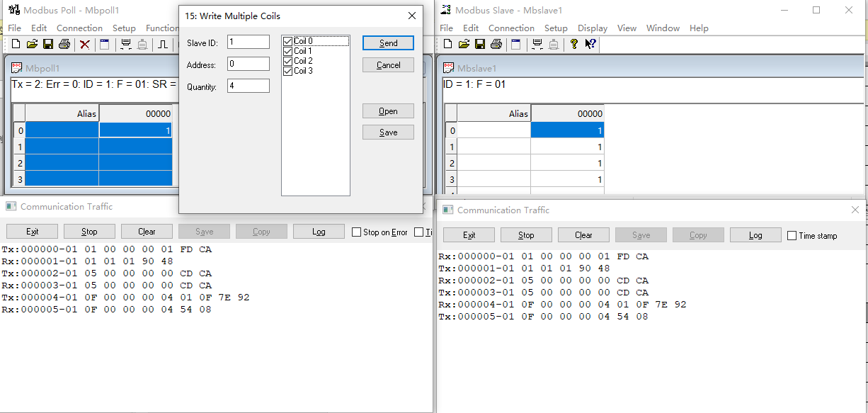Click the Connect icon in Modbus Slave toolbar
Screen dimensions: 868x413
(x=537, y=45)
